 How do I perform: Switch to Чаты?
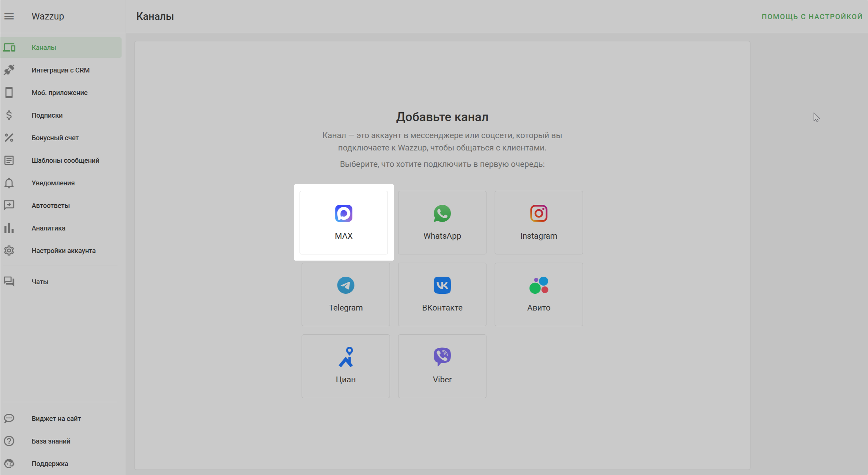[x=61, y=282]
